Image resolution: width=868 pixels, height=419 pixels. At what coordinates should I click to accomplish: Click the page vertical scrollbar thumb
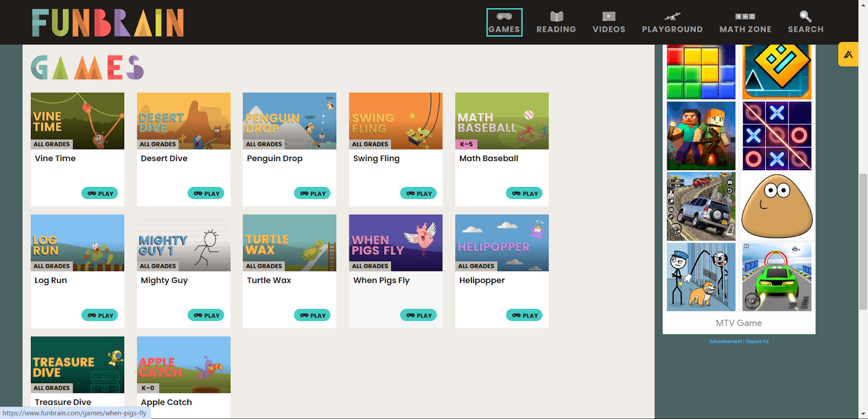(x=863, y=241)
